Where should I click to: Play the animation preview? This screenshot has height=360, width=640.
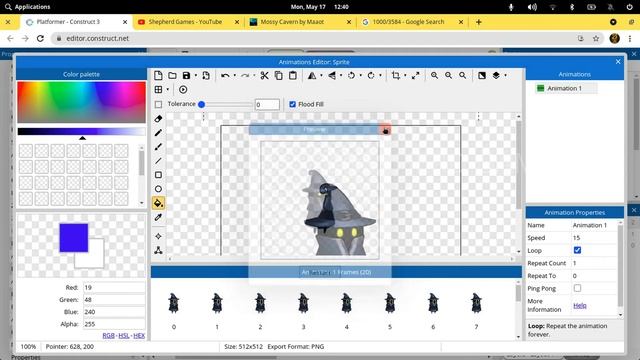pyautogui.click(x=183, y=89)
